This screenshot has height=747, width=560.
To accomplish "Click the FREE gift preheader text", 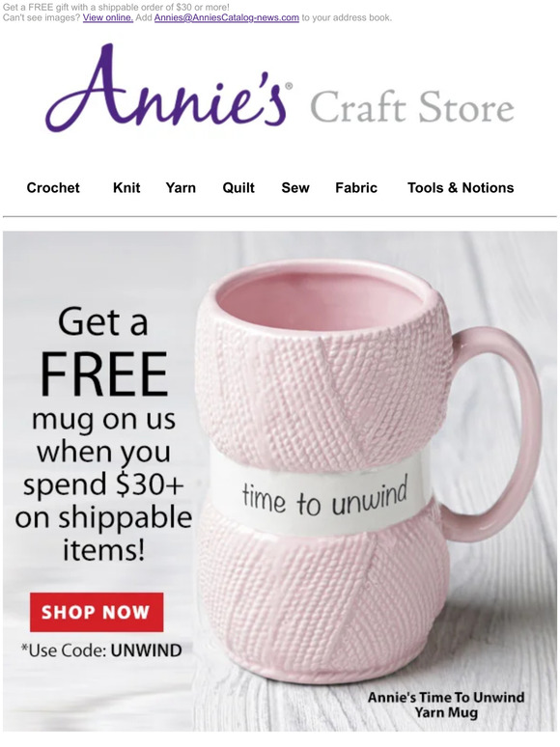I will pyautogui.click(x=116, y=8).
